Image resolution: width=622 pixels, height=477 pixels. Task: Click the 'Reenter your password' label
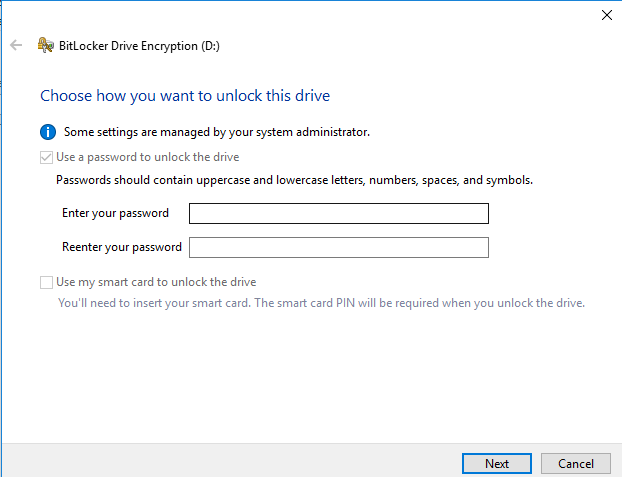pos(121,247)
